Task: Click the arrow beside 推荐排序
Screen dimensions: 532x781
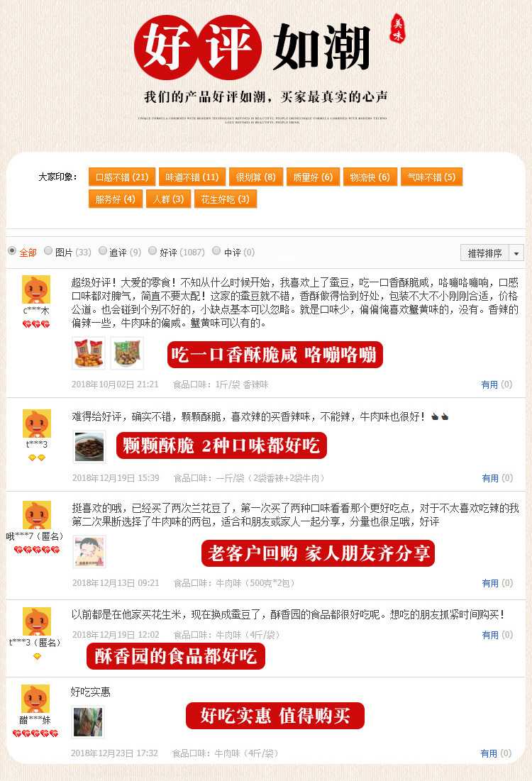Action: 516,253
